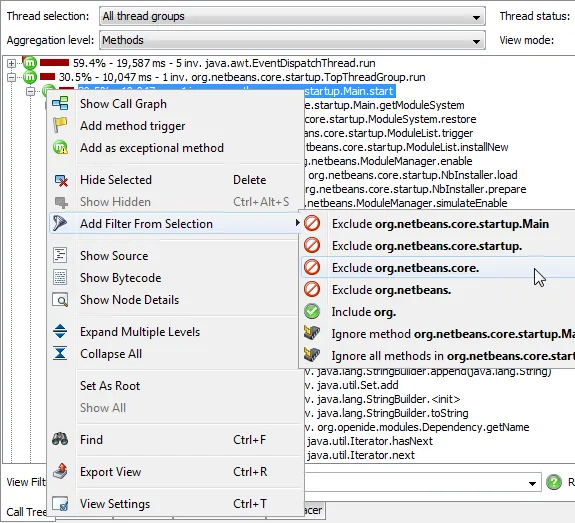Choose Find in the context menu

(x=175, y=439)
